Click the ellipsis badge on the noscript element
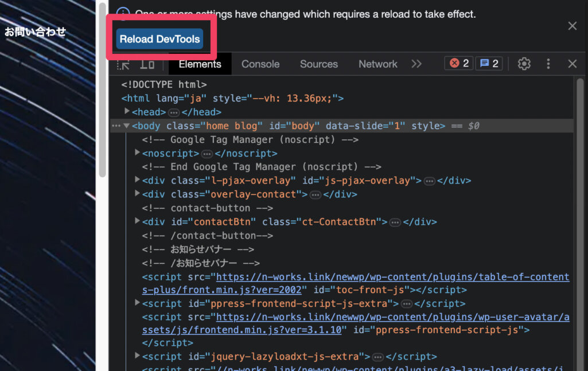 (x=207, y=154)
